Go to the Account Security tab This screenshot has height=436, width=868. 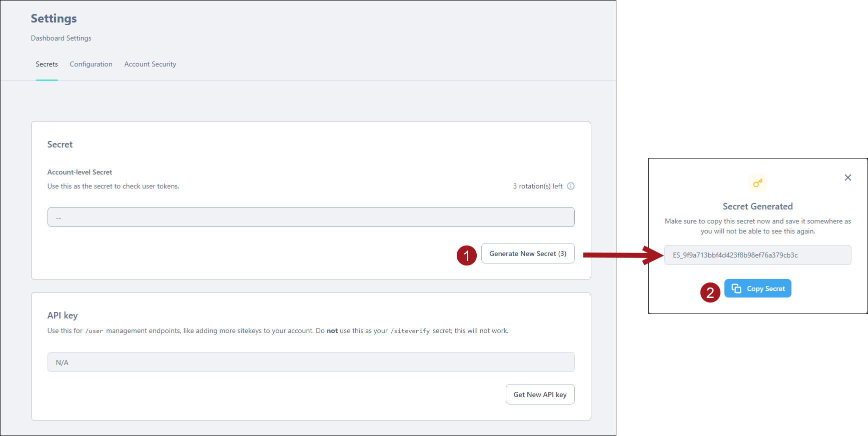[x=150, y=64]
